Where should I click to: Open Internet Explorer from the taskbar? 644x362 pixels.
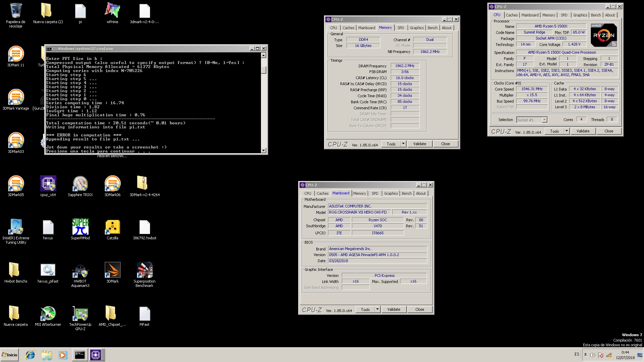pyautogui.click(x=30, y=355)
